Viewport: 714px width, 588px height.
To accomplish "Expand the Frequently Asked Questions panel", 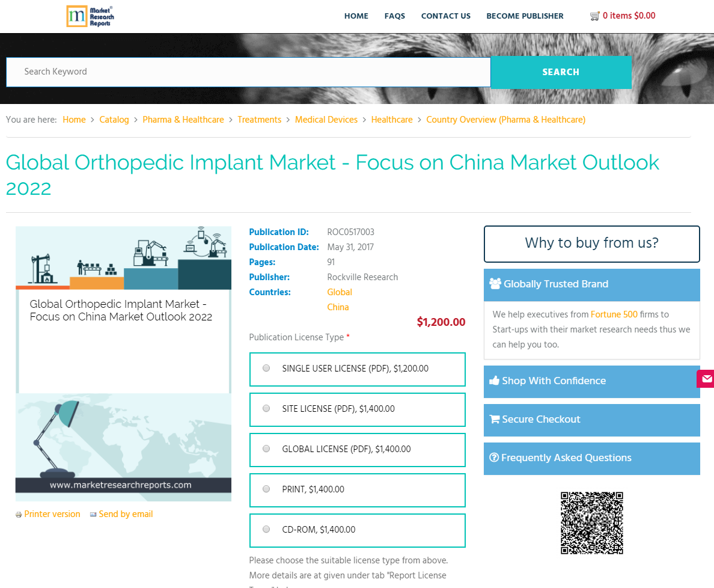I will [591, 459].
